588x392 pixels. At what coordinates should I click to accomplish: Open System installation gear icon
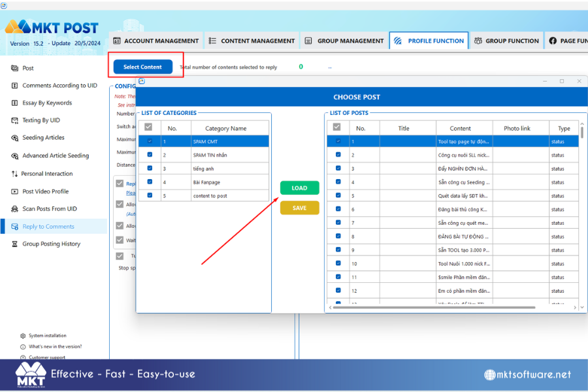[23, 336]
